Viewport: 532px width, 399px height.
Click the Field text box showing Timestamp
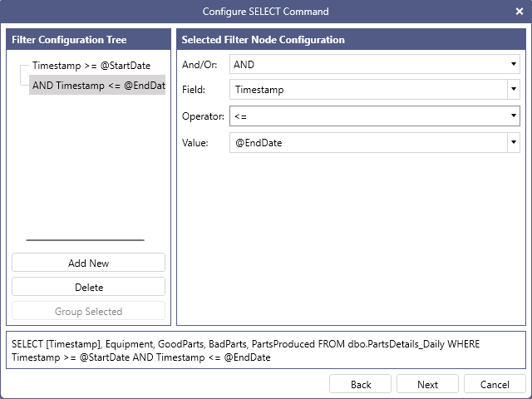[368, 89]
